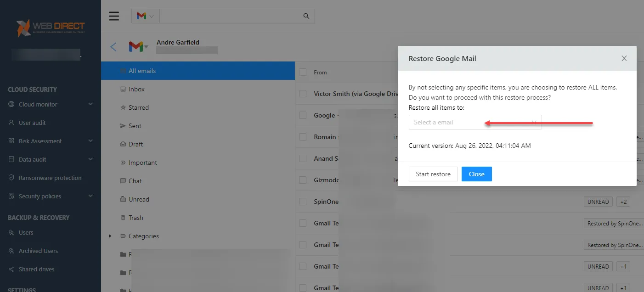Image resolution: width=644 pixels, height=292 pixels.
Task: Open the Select a email dropdown
Action: (x=475, y=122)
